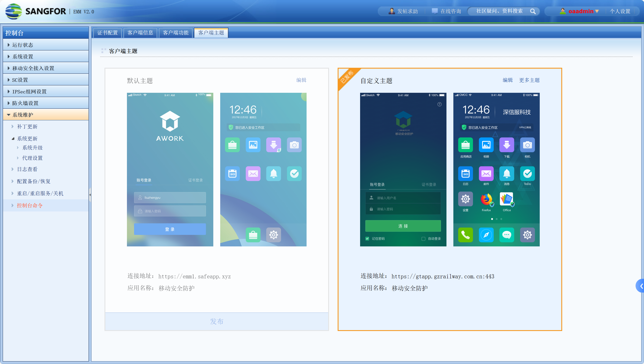This screenshot has height=364, width=644.
Task: Click the 应用商店 app store icon
Action: [465, 145]
